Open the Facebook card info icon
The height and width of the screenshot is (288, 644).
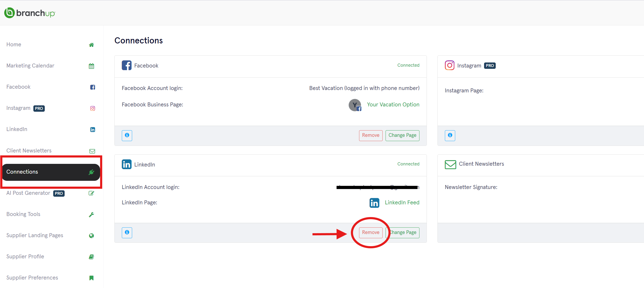pyautogui.click(x=127, y=135)
